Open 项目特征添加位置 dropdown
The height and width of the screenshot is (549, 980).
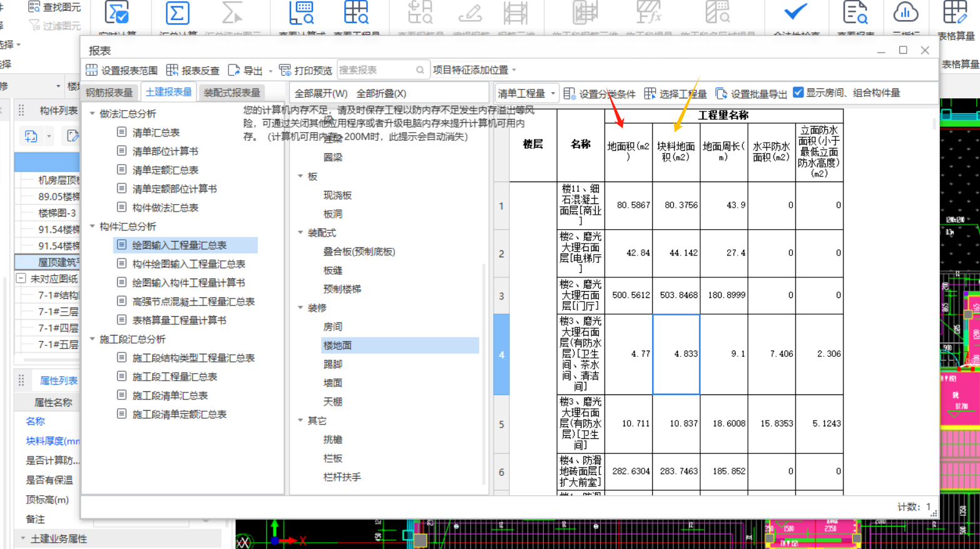tap(474, 70)
